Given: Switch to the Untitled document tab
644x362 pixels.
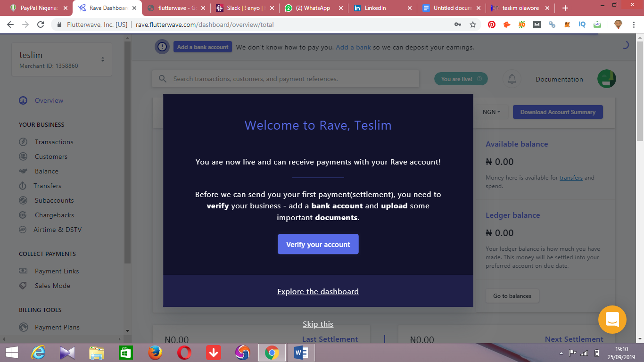Looking at the screenshot, I should coord(452,8).
